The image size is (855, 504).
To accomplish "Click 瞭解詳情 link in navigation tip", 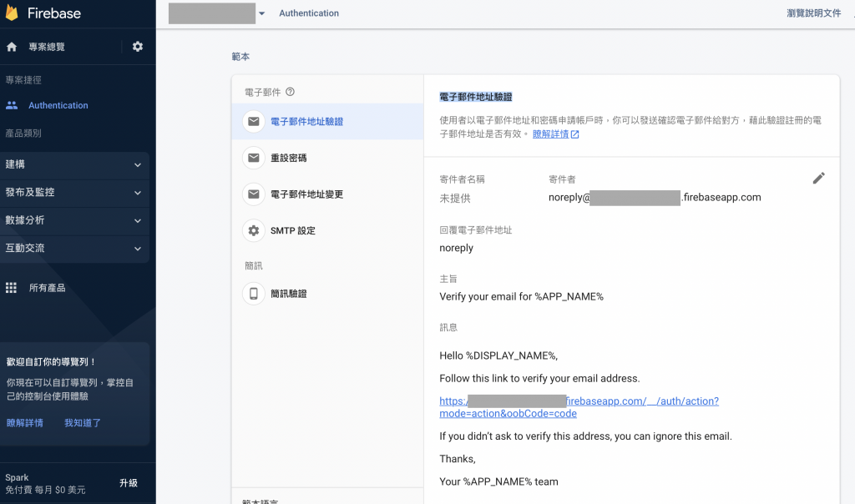I will (24, 423).
